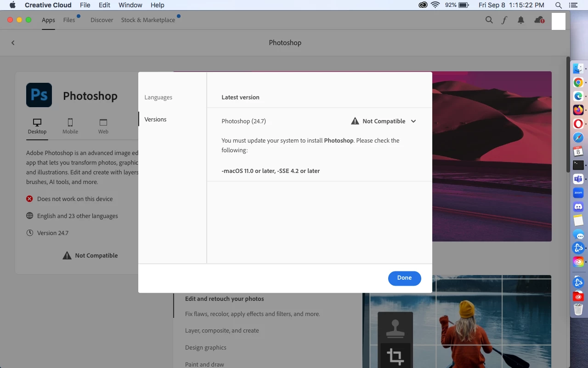Open the Discover tab
Screen dimensions: 588x368
click(102, 20)
